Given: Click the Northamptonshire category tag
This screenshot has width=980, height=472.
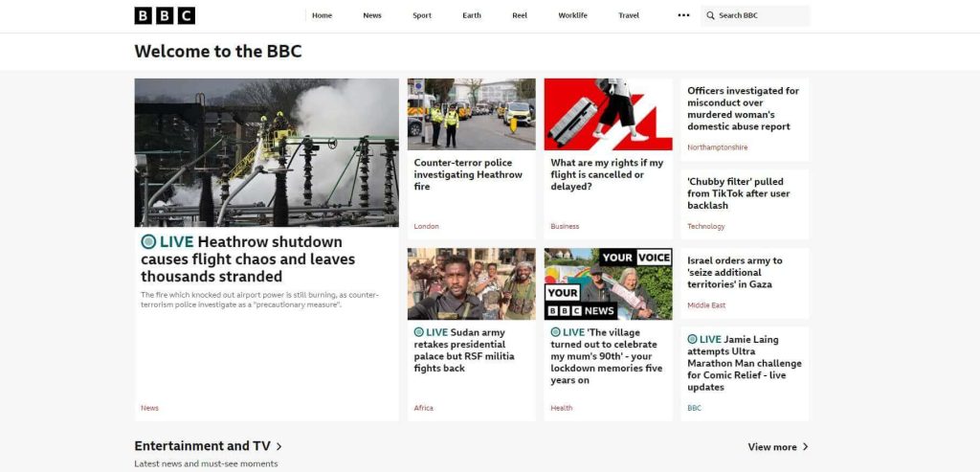Looking at the screenshot, I should [718, 147].
